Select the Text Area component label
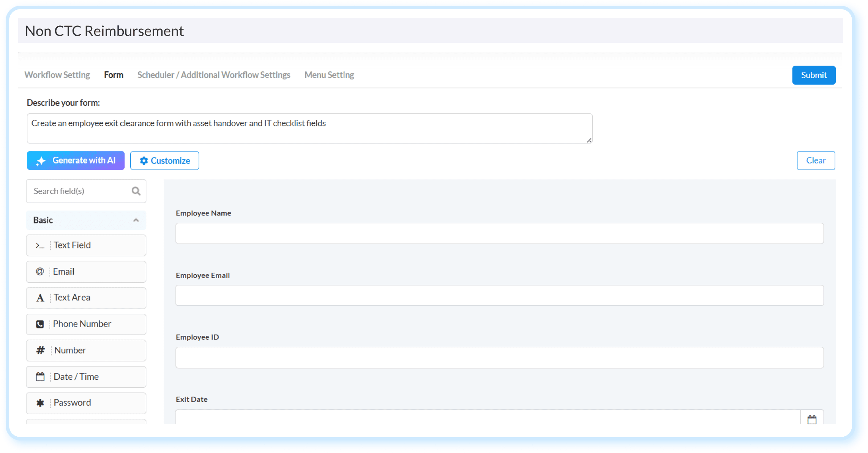 click(x=72, y=297)
